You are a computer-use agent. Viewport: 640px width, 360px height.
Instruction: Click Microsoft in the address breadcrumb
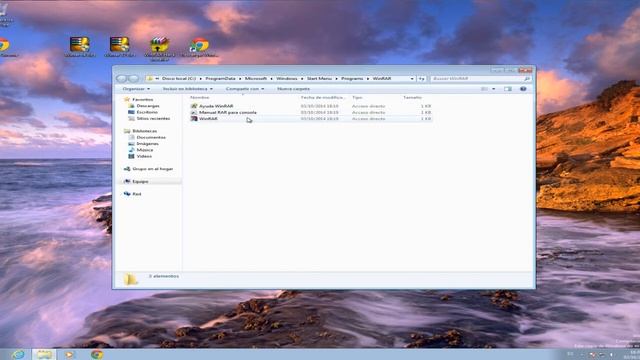coord(256,78)
